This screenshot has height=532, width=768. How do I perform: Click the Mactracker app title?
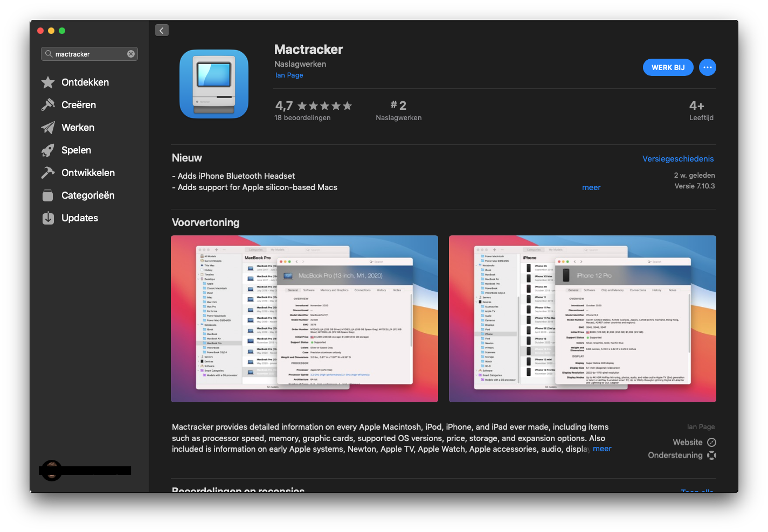[308, 50]
